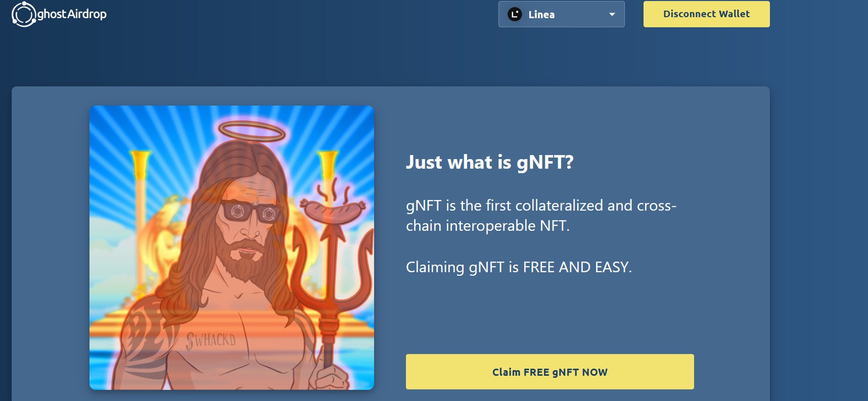Click the ghostAirdrop brand name text
The width and height of the screenshot is (868, 401).
[72, 14]
